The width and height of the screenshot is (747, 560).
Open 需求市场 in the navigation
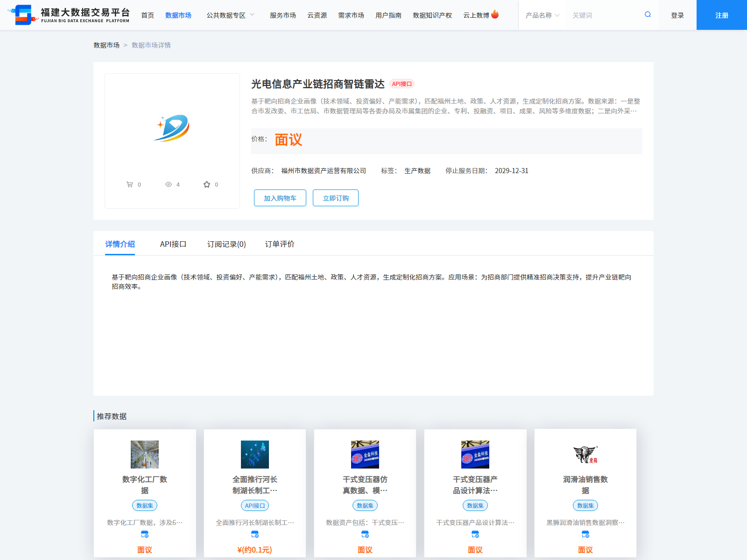tap(351, 15)
